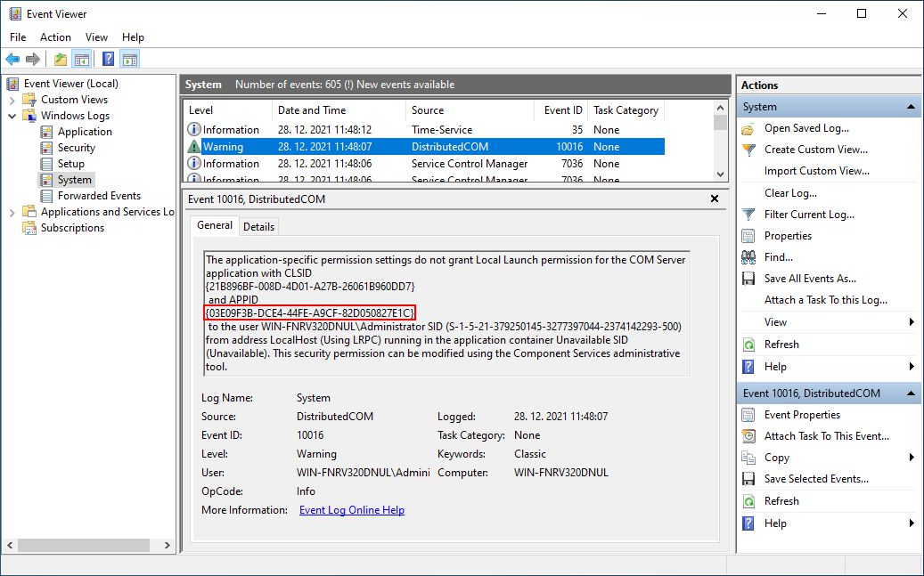Click Attach a Task To this Log
The height and width of the screenshot is (576, 924).
coord(826,300)
